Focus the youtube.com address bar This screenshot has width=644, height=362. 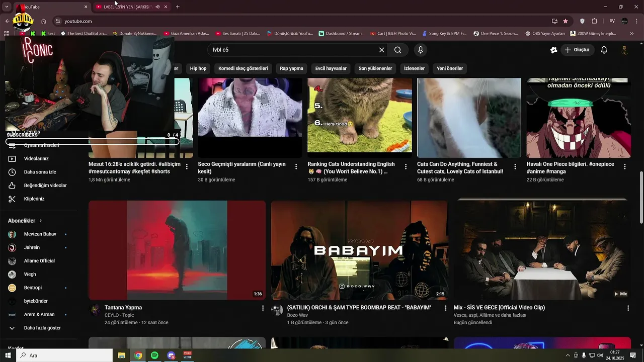pos(302,21)
